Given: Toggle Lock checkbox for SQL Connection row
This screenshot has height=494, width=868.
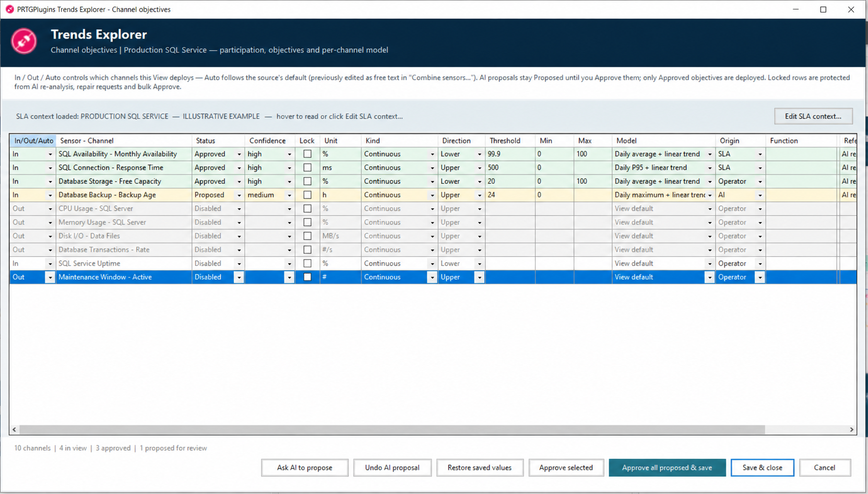Looking at the screenshot, I should [307, 168].
